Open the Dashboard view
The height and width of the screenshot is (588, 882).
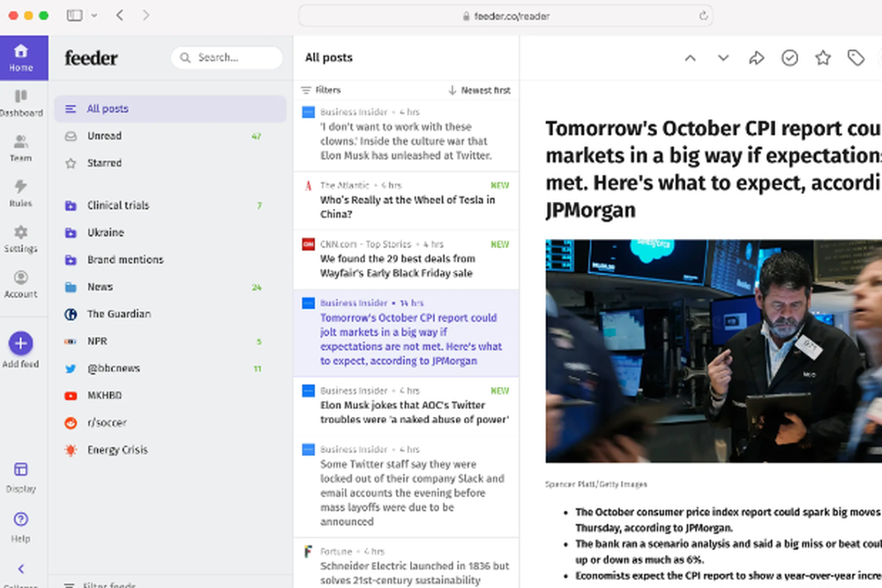point(21,103)
